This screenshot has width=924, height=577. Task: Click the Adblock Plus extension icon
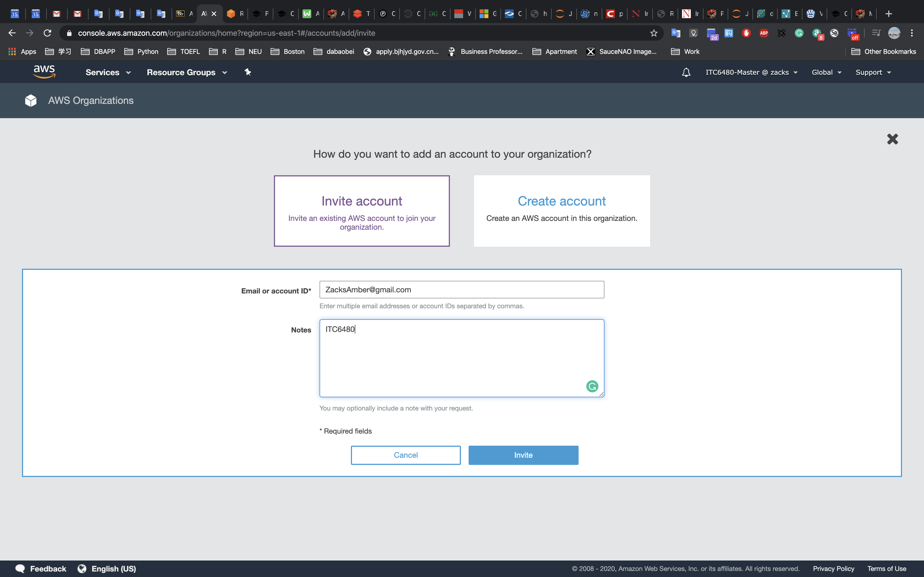[x=764, y=33]
